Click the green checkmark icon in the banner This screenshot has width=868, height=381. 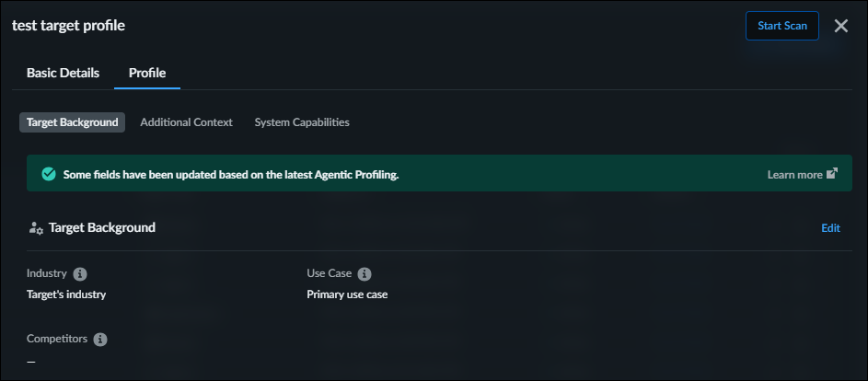(x=48, y=173)
